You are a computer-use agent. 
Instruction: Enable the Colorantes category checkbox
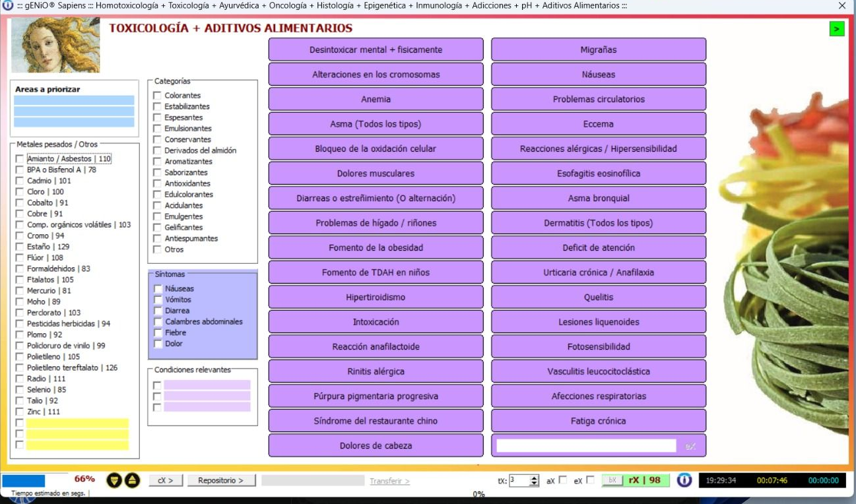click(x=157, y=96)
